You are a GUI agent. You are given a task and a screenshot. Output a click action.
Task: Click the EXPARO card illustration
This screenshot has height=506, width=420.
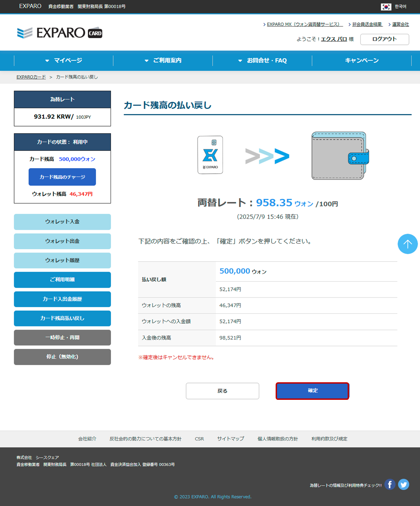(210, 155)
